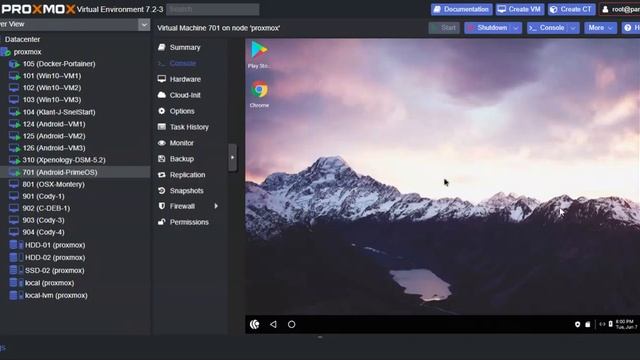The width and height of the screenshot is (640, 360).
Task: Open the Play Store app icon
Action: coord(259,53)
